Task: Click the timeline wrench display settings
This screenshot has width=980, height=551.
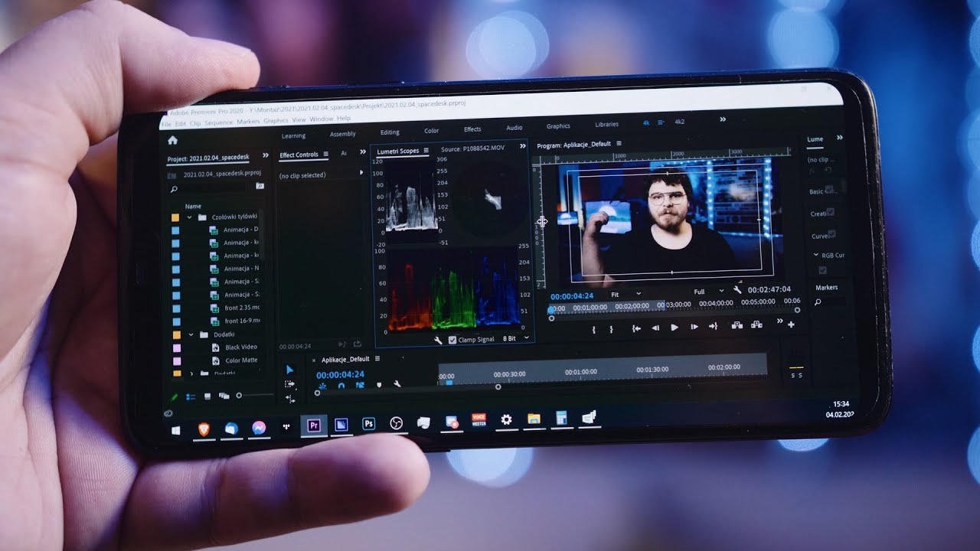Action: click(x=397, y=384)
